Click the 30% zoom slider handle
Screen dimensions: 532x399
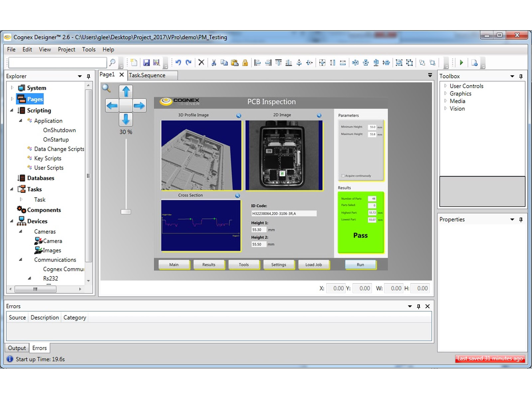[126, 211]
